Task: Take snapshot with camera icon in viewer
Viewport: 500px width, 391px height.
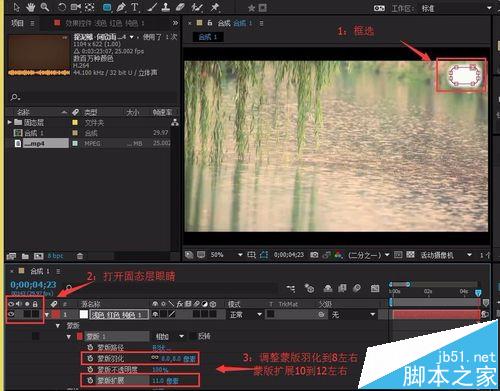Action: pyautogui.click(x=314, y=255)
